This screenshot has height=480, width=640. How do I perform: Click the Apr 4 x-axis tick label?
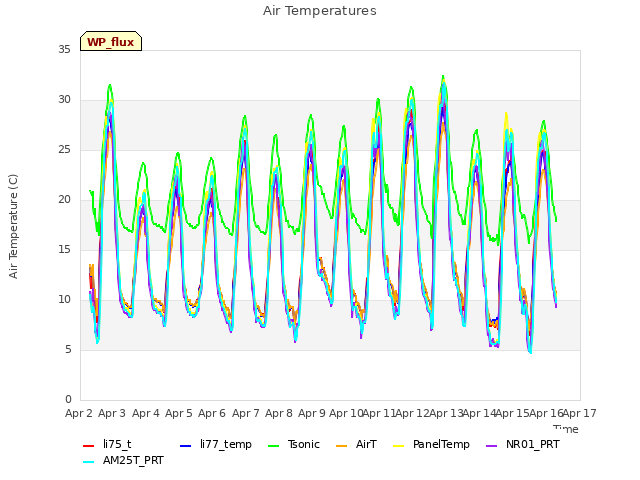point(146,413)
